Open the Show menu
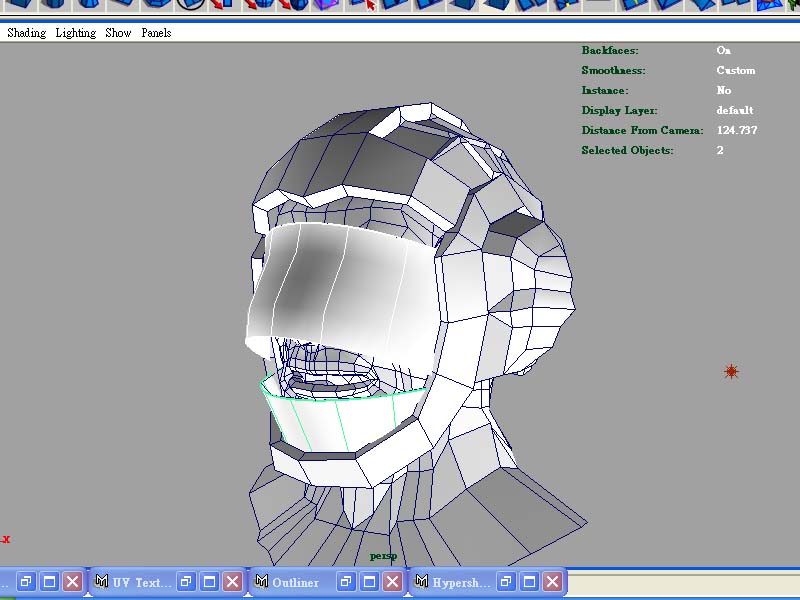 tap(118, 33)
